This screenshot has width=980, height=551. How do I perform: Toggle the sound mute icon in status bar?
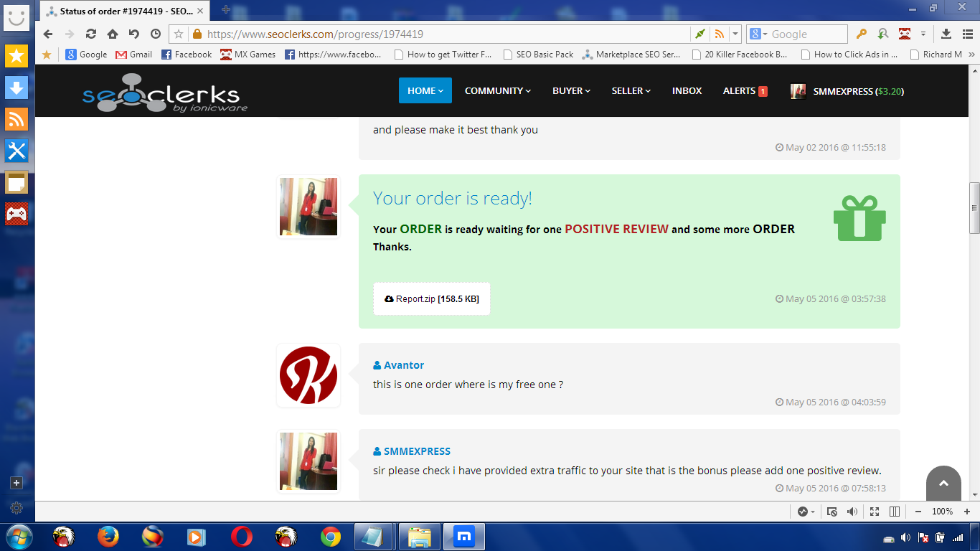point(852,512)
